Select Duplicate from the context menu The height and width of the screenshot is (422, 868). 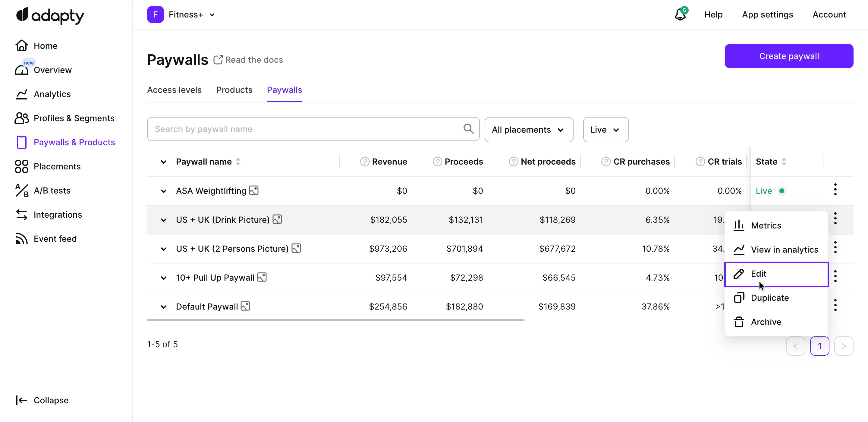tap(770, 298)
